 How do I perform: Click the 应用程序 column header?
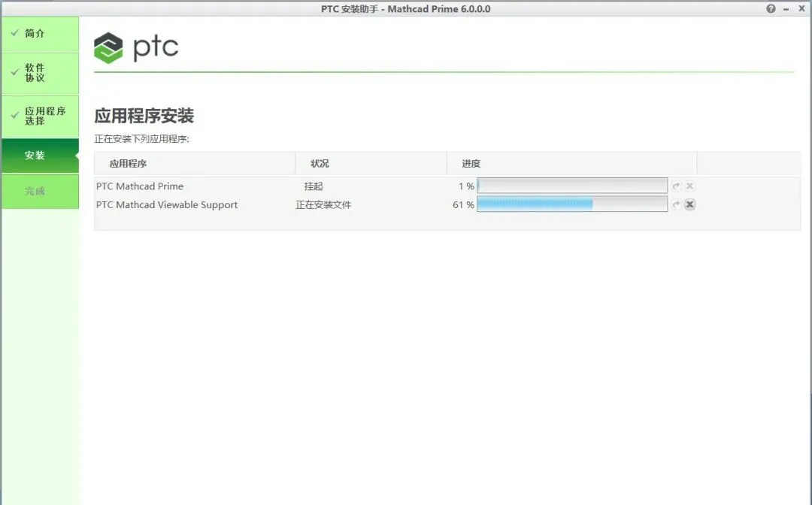[195, 164]
